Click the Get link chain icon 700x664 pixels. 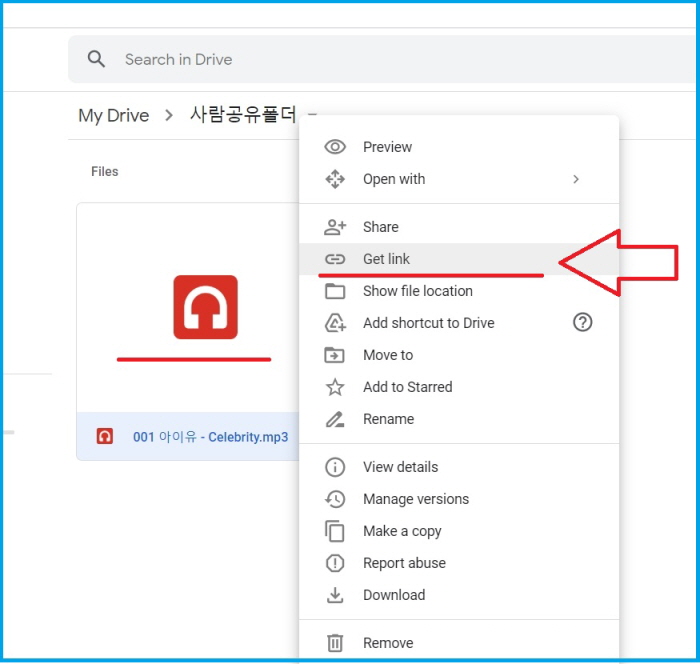[335, 259]
